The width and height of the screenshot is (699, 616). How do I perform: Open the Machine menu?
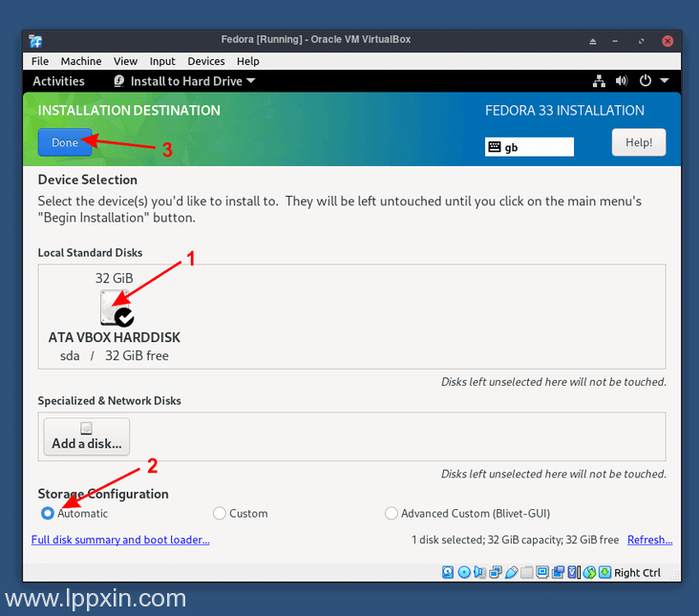tap(81, 61)
